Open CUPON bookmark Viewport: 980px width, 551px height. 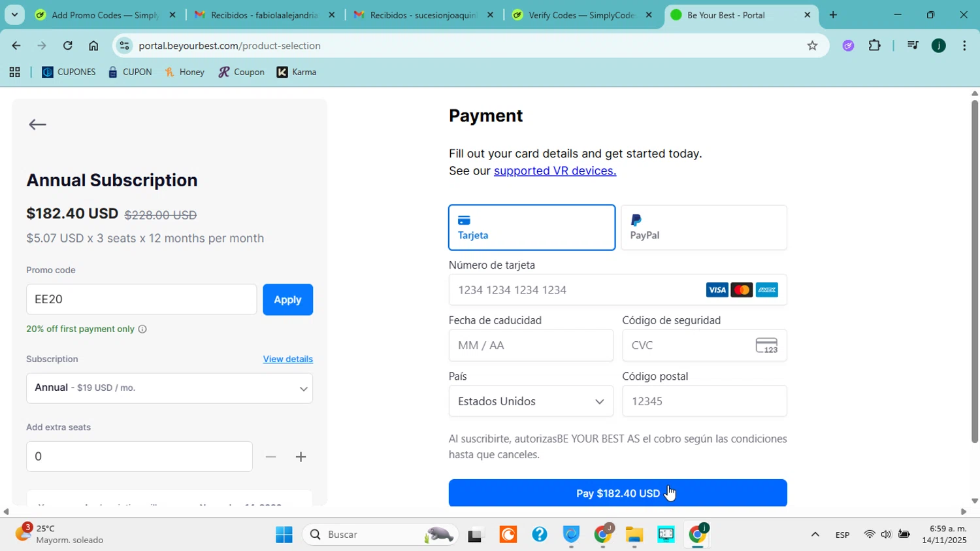coord(130,73)
